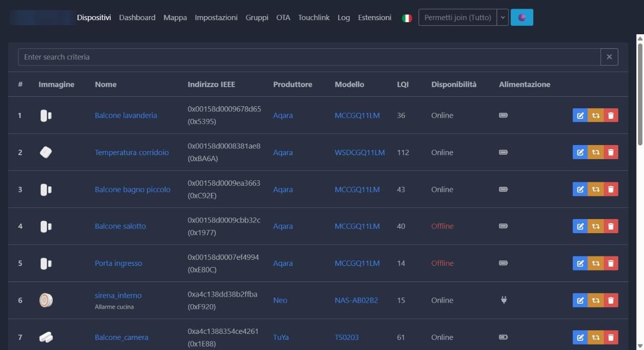The width and height of the screenshot is (644, 350).
Task: Select the Offline status of Porta ingresso
Action: click(442, 263)
